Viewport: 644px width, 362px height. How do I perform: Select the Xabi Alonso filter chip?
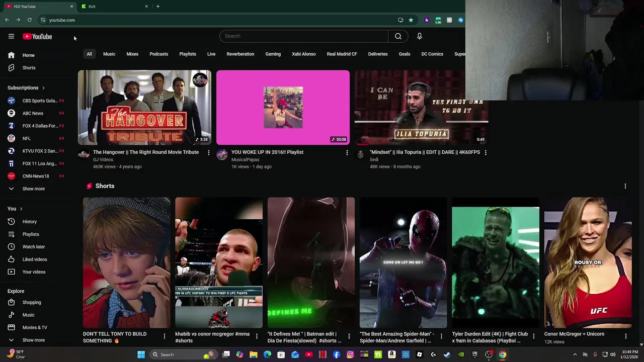pos(304,54)
